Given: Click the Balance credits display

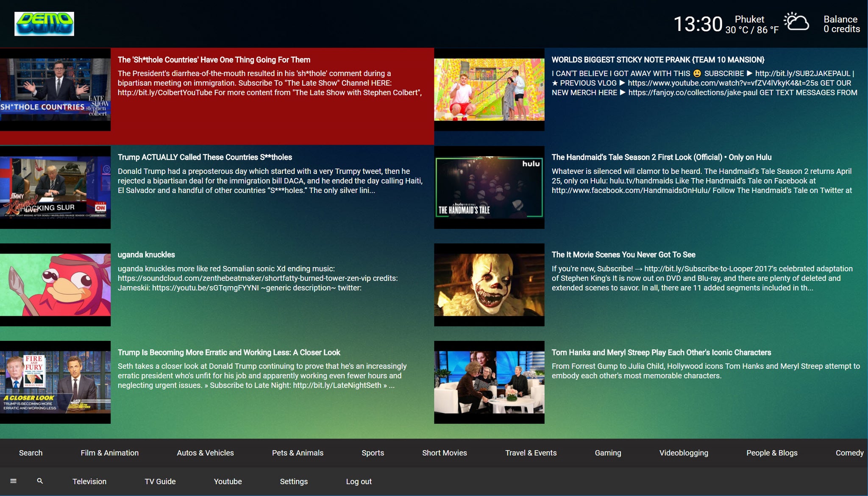Looking at the screenshot, I should coord(841,24).
